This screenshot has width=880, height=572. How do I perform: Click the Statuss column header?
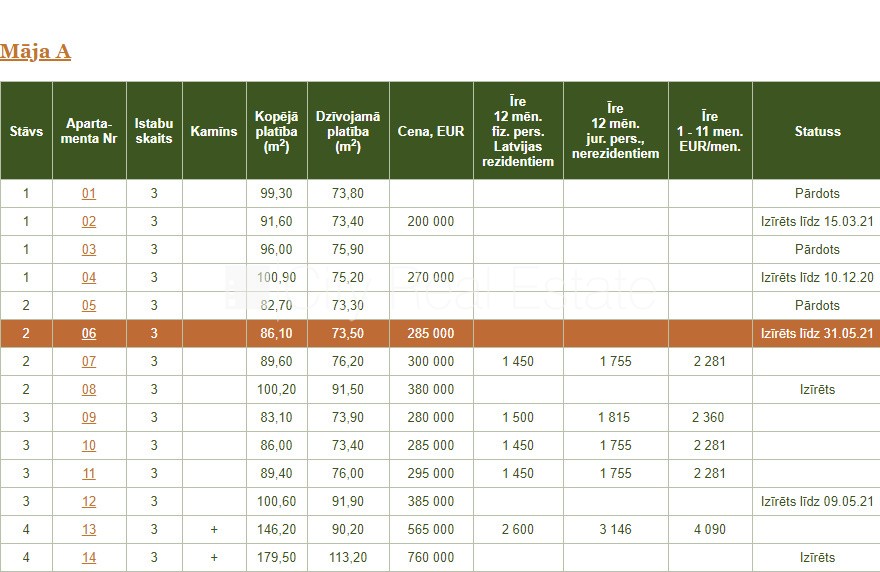click(x=817, y=131)
